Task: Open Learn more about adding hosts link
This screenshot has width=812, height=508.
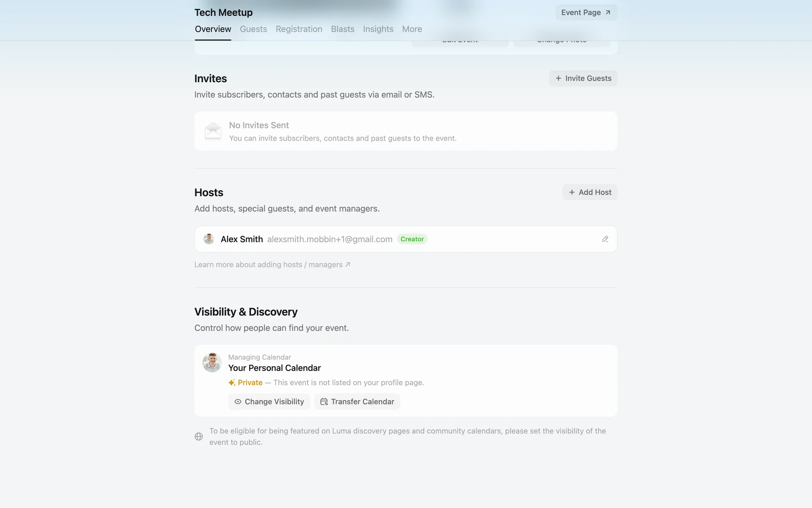Action: click(272, 265)
